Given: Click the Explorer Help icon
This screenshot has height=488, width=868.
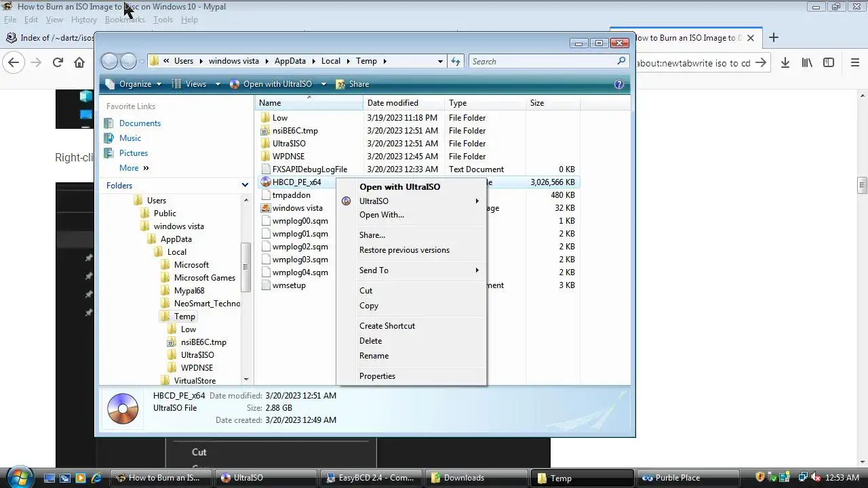Looking at the screenshot, I should tap(618, 84).
